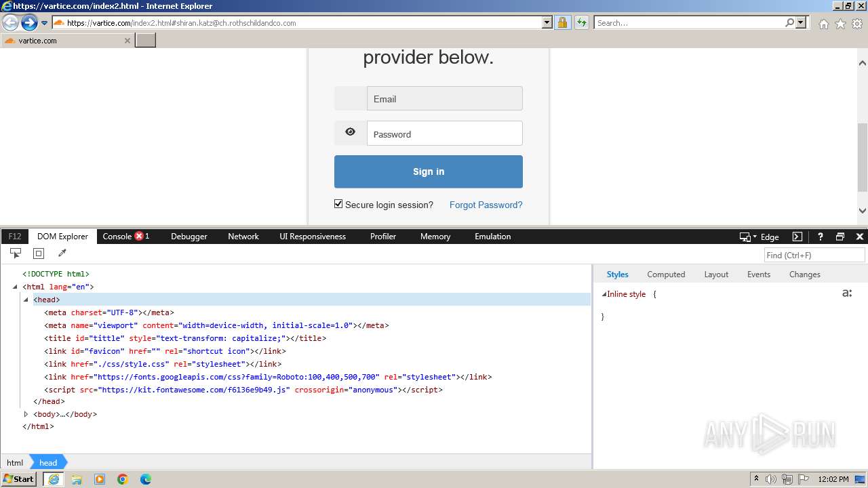The width and height of the screenshot is (868, 488).
Task: Switch to the Computed pane tab
Action: (666, 274)
